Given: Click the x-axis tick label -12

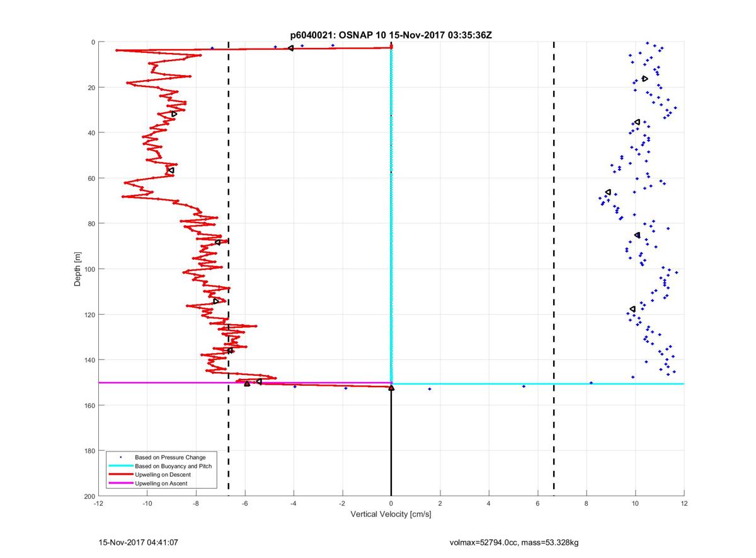Looking at the screenshot, I should click(98, 504).
